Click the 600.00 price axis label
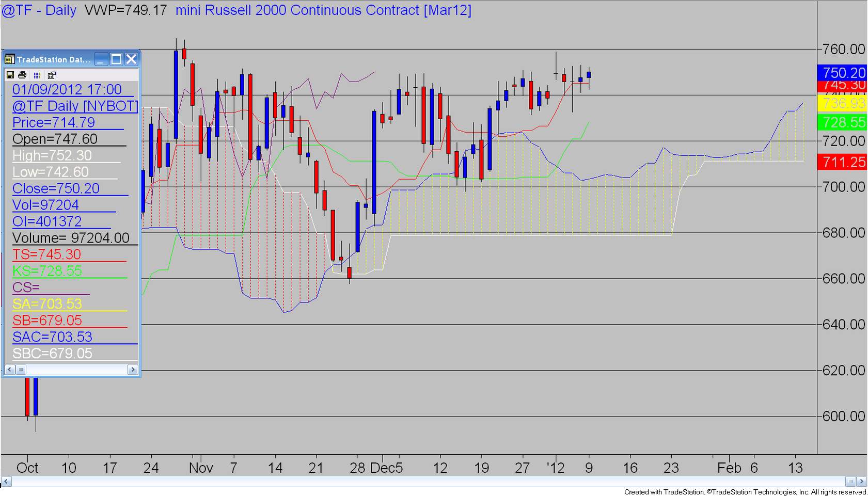Image resolution: width=868 pixels, height=496 pixels. click(844, 417)
